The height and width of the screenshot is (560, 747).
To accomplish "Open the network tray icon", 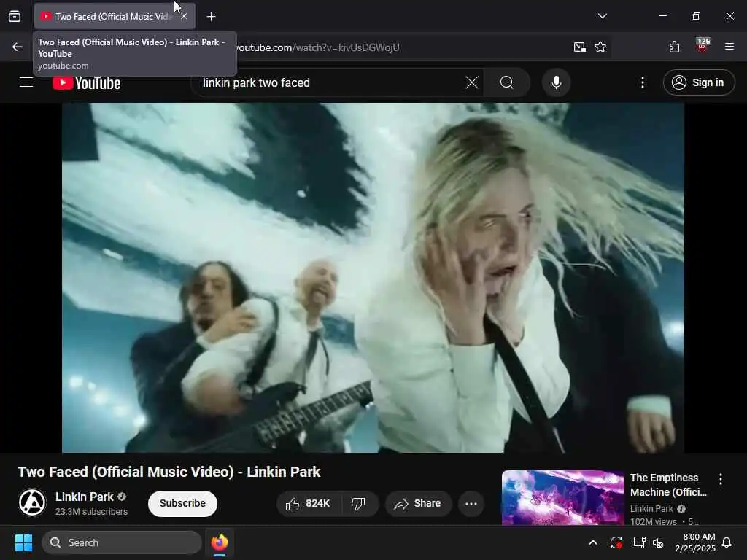I will click(x=639, y=542).
